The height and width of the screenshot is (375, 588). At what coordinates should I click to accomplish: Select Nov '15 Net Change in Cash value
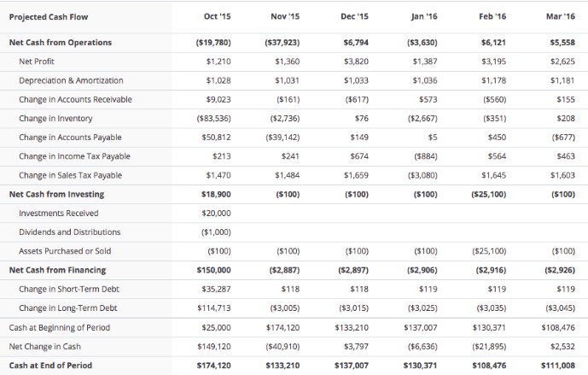tap(282, 347)
